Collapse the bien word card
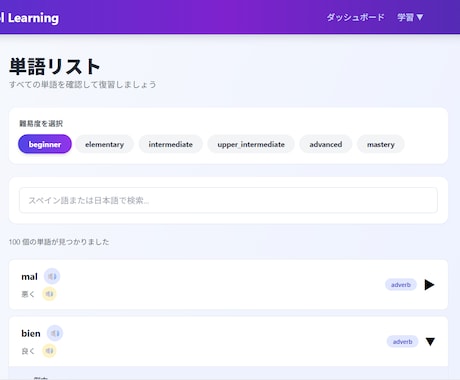 coord(430,342)
